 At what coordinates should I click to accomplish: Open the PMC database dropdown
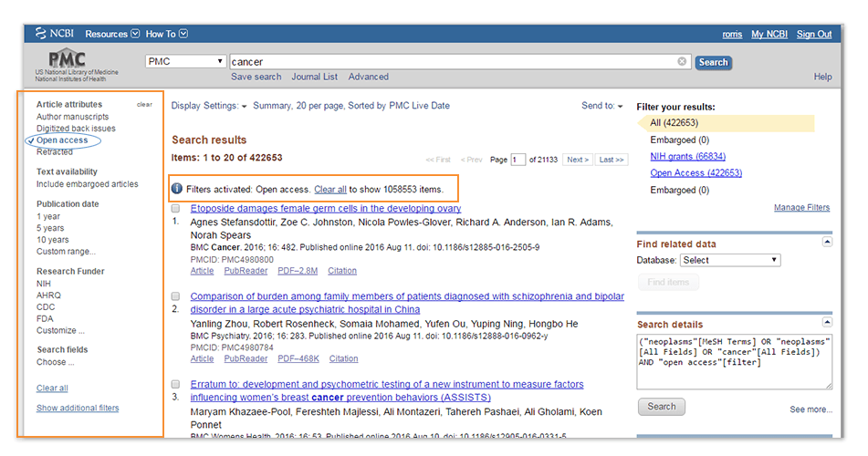(x=185, y=62)
